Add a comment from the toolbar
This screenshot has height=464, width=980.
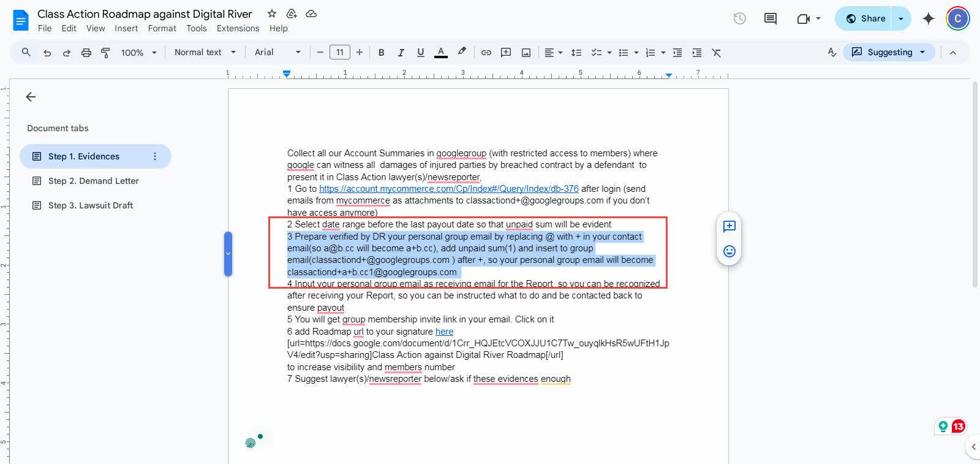506,53
